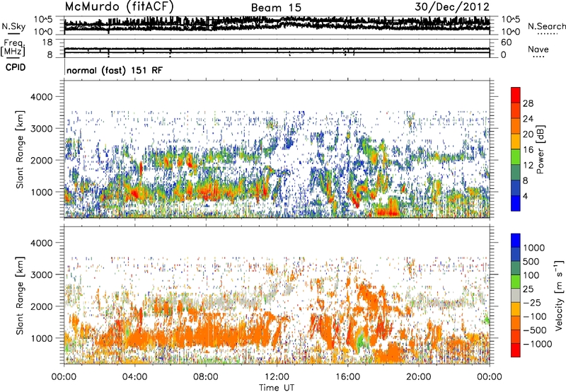
Task: Click the 08:00 time tick label
Action: 205,377
